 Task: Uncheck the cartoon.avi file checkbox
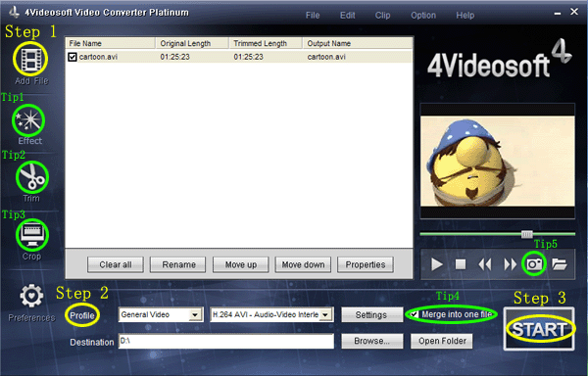point(73,57)
